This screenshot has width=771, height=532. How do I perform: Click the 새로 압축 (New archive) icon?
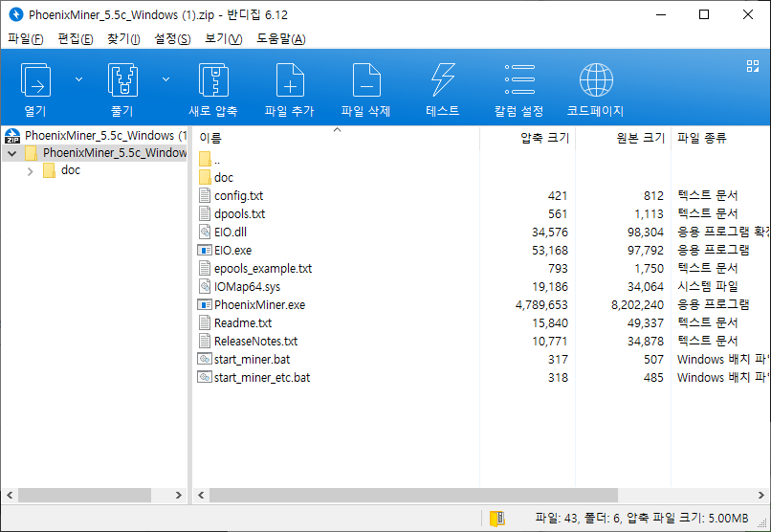[213, 80]
